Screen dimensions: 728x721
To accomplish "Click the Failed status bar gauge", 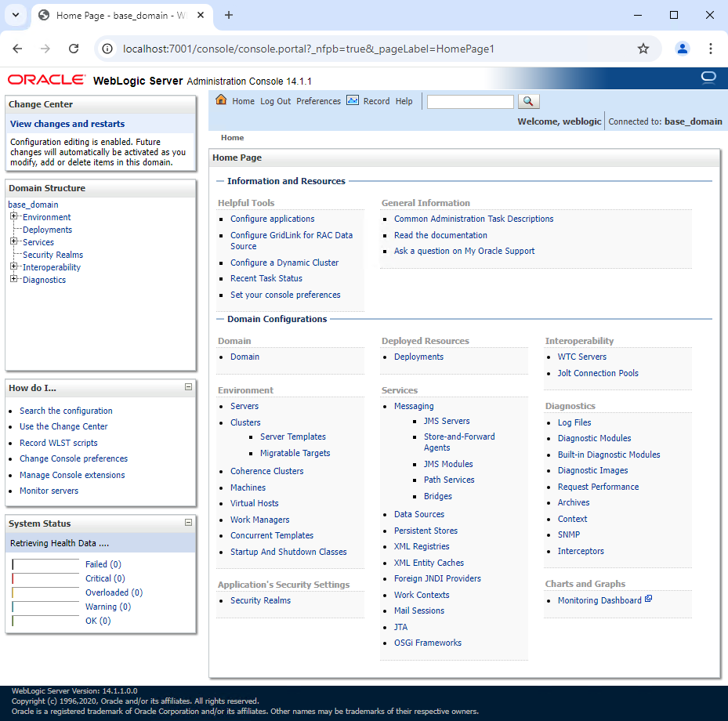I will (45, 564).
